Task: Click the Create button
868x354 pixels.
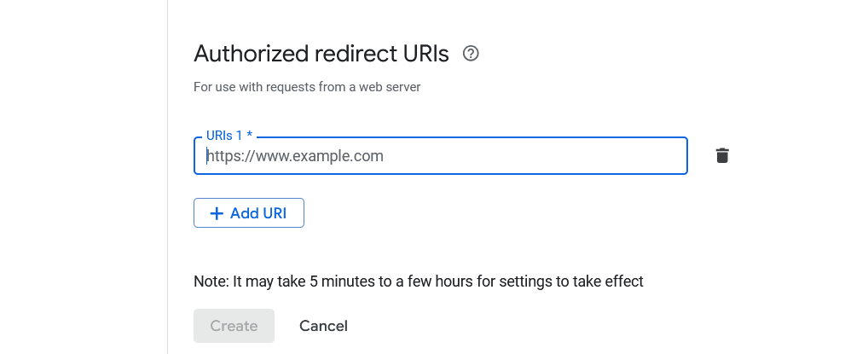Action: click(234, 326)
